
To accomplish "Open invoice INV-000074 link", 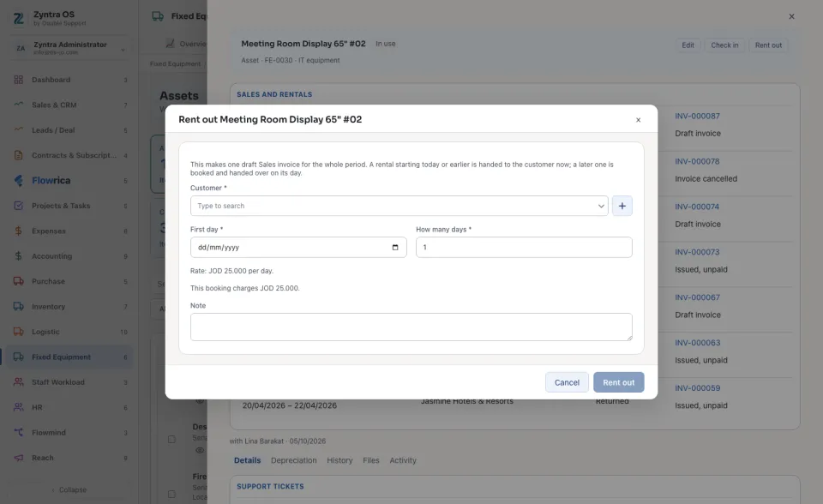I will tap(697, 207).
